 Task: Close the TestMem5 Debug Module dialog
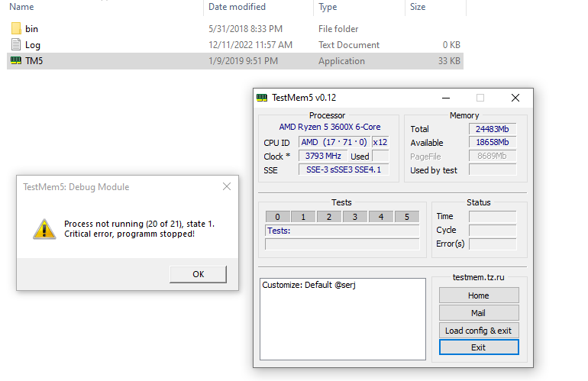[227, 186]
